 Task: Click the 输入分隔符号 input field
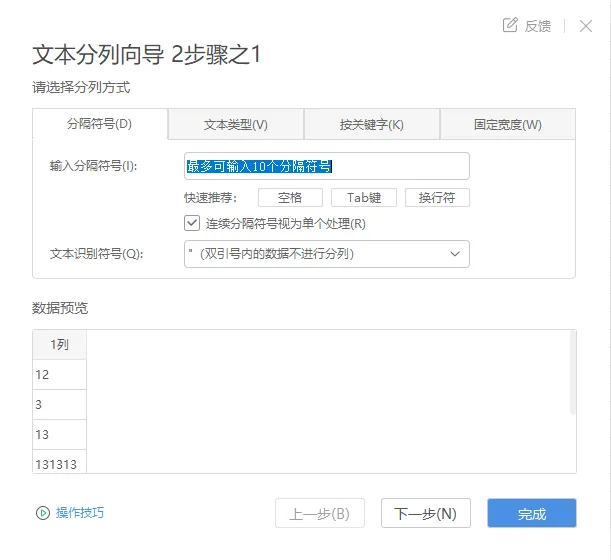(x=326, y=166)
